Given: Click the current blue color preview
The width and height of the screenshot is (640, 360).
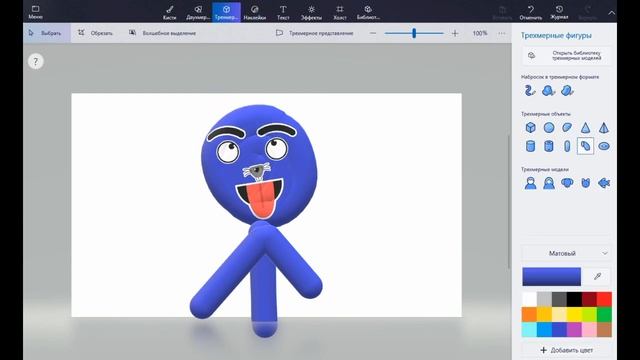Looking at the screenshot, I should coord(551,277).
